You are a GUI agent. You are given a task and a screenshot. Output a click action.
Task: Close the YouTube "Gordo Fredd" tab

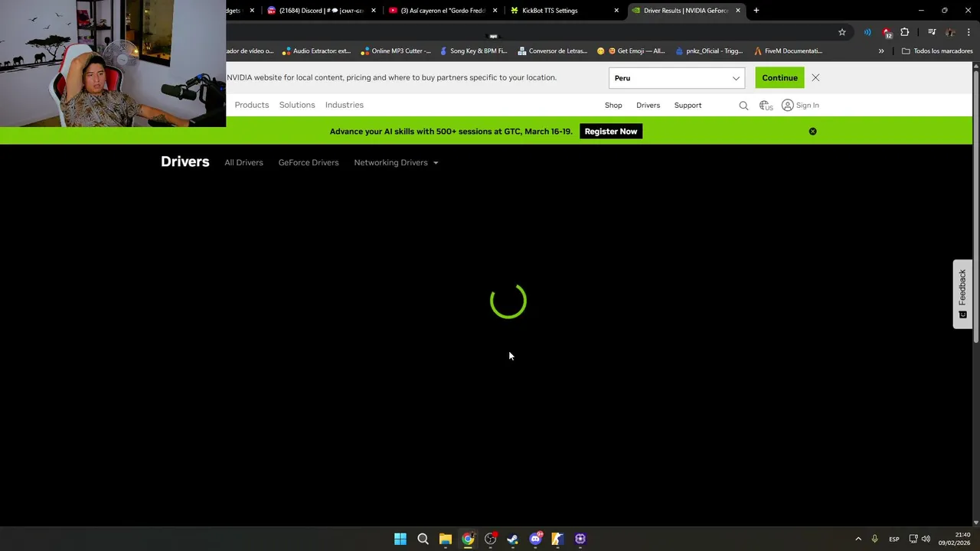pos(495,11)
